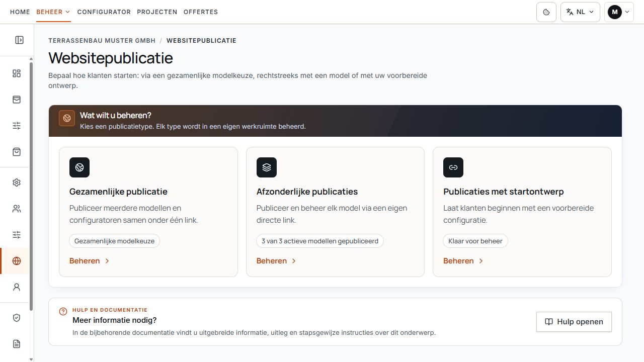Navigate to PROJECTEN in the top menu

tap(157, 12)
